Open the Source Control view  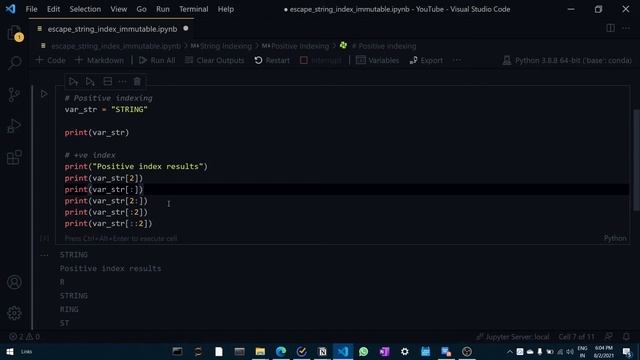pos(14,95)
